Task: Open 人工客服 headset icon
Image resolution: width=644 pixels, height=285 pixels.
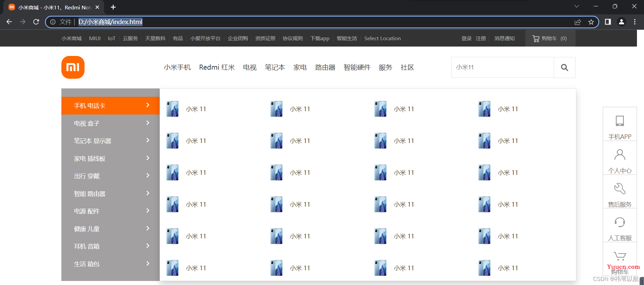Action: pos(620,222)
